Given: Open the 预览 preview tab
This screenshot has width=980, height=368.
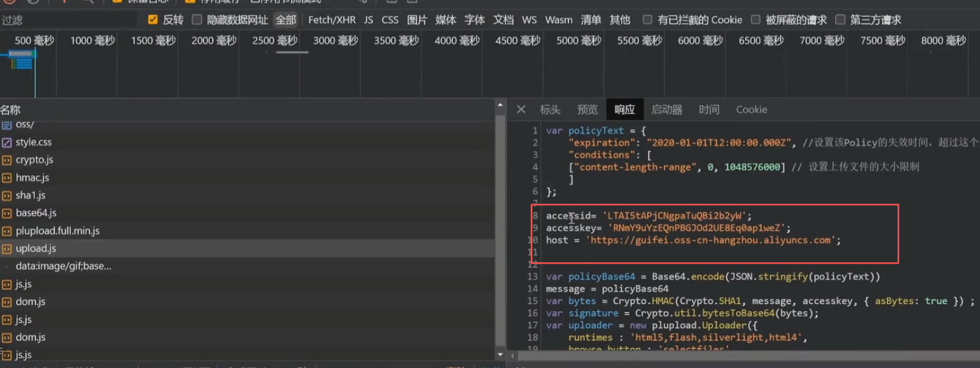Looking at the screenshot, I should (588, 110).
